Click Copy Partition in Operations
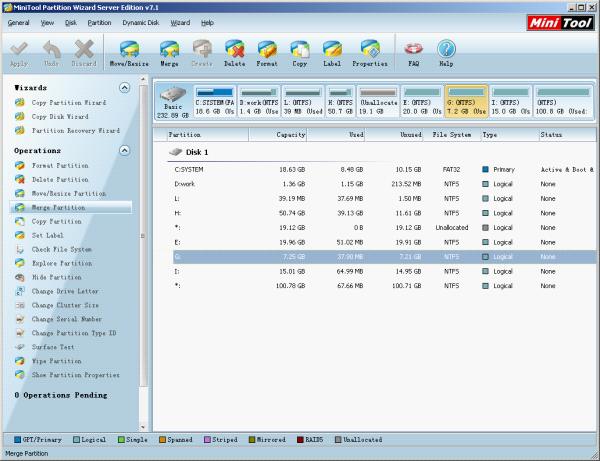This screenshot has height=461, width=600. 57,222
